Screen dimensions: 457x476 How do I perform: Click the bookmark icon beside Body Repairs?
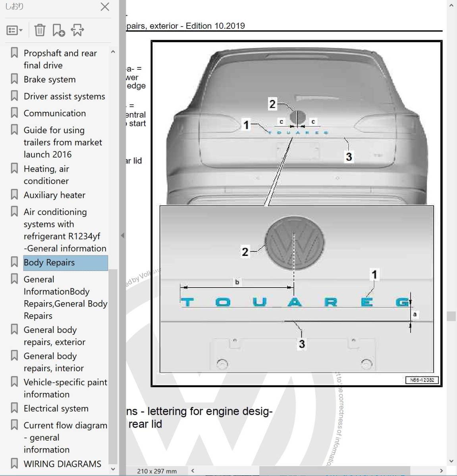14,262
